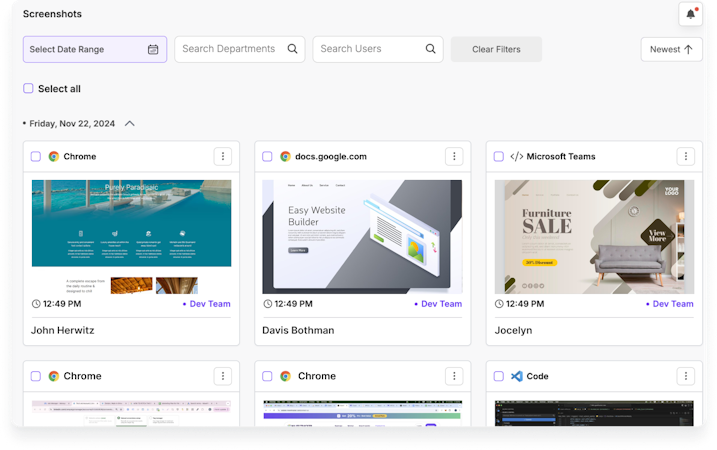Open the Easy Website Builder screenshot thumbnail
Image resolution: width=717 pixels, height=450 pixels.
[x=362, y=236]
